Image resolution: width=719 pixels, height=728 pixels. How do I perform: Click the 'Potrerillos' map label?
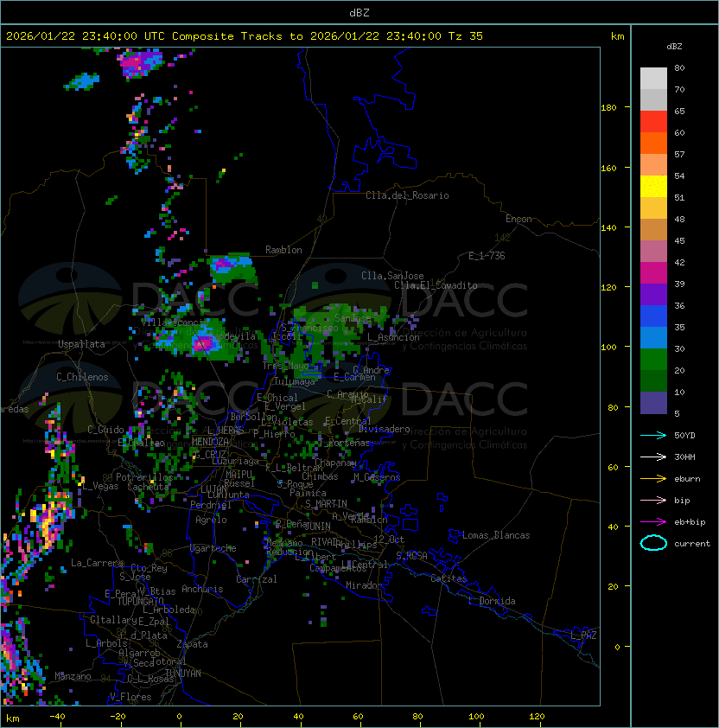[144, 477]
